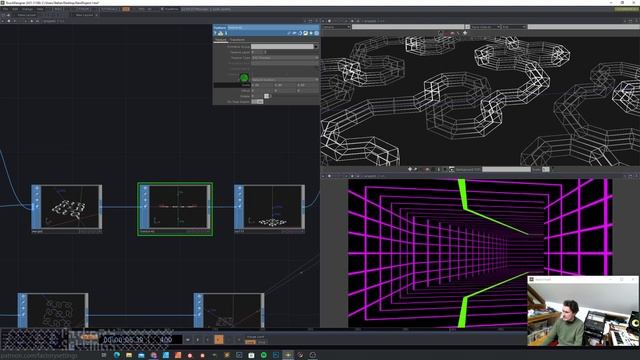The height and width of the screenshot is (360, 640).
Task: Select the node left of the texture node
Action: [67, 209]
